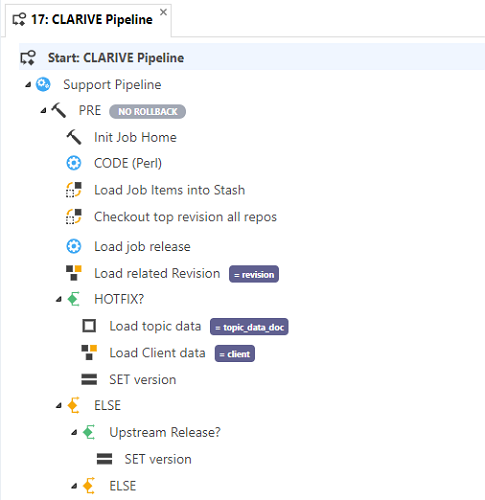Click the gear icon of Load job release

(74, 246)
